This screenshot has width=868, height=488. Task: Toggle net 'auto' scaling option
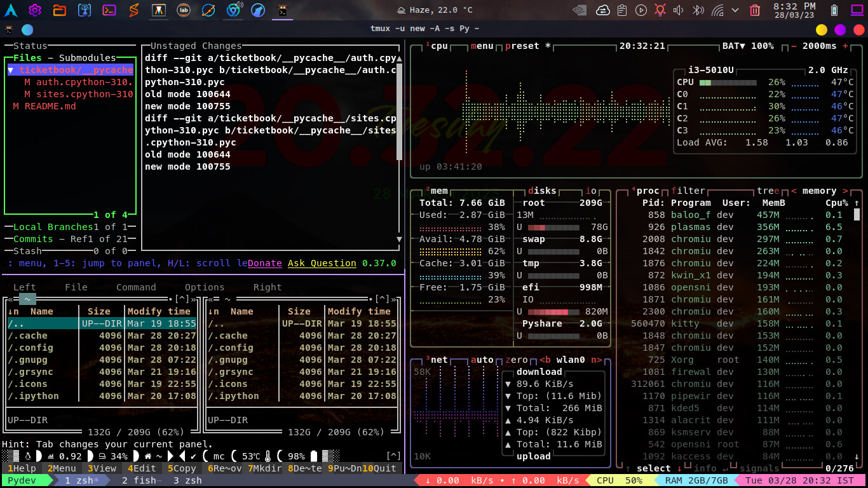(x=482, y=360)
